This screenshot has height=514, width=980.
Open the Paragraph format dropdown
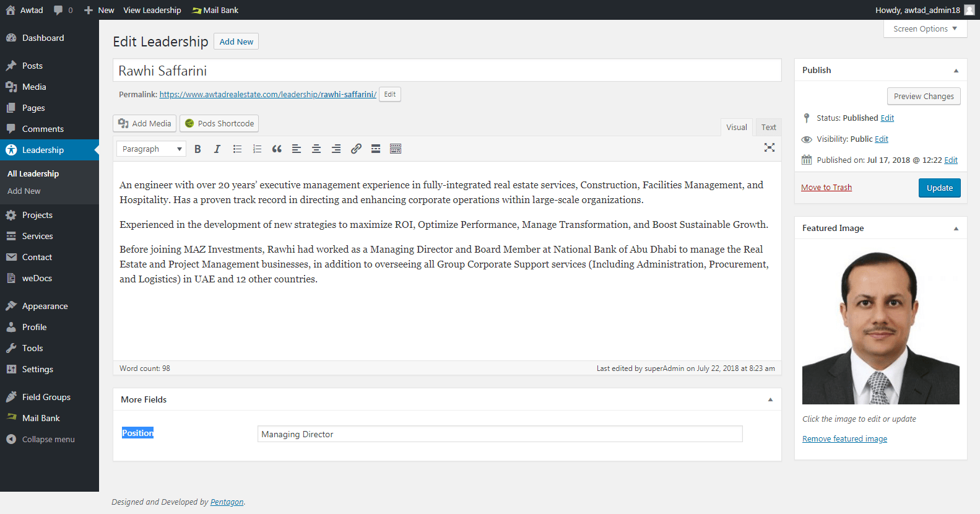pos(151,149)
